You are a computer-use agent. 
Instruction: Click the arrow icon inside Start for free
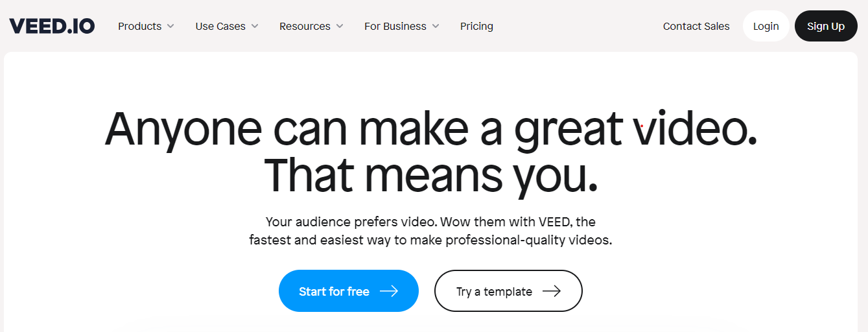tap(389, 291)
